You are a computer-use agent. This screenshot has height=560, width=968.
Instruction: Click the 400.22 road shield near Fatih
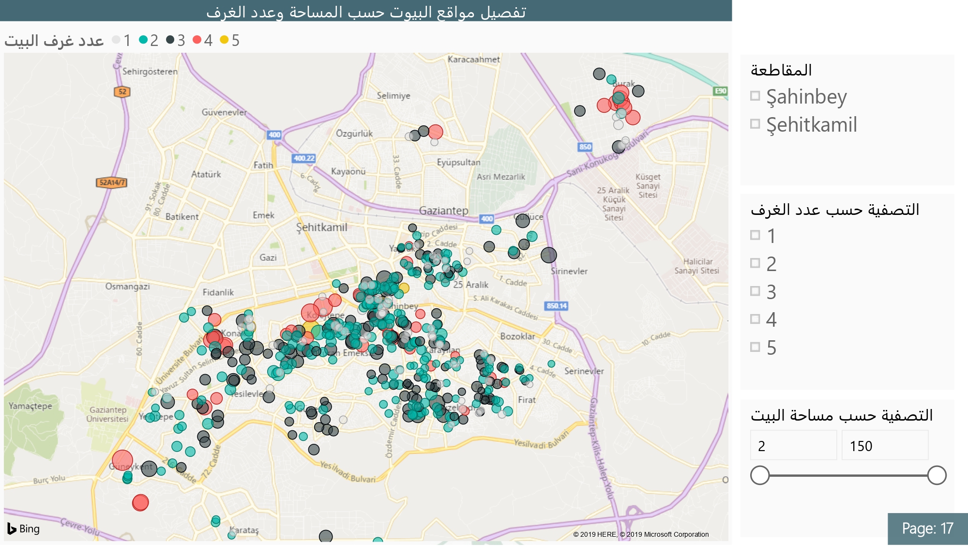point(304,158)
